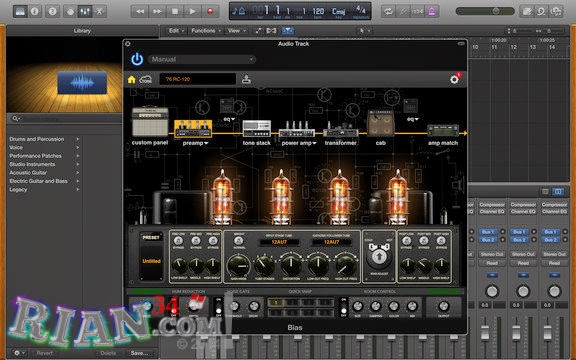Viewport: 576px width, 360px height.
Task: Stop playback with the stop button
Action: click(175, 11)
